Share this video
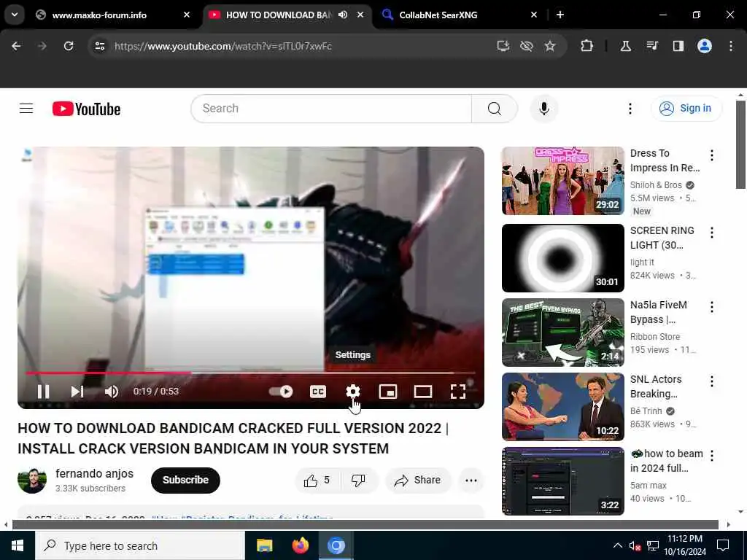Image resolution: width=747 pixels, height=560 pixels. click(x=417, y=480)
